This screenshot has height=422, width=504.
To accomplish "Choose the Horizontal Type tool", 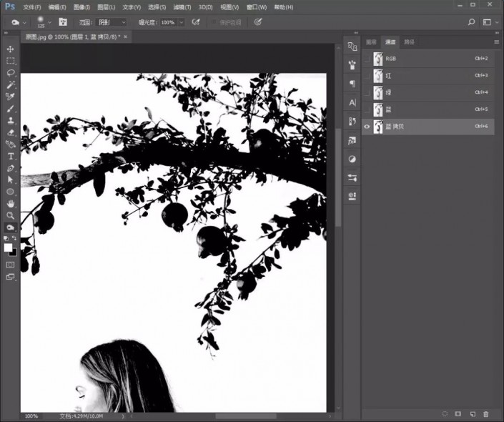I will pos(11,156).
